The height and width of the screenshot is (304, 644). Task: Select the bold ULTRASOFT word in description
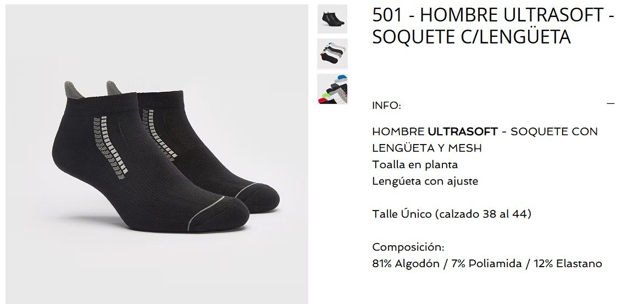[463, 131]
